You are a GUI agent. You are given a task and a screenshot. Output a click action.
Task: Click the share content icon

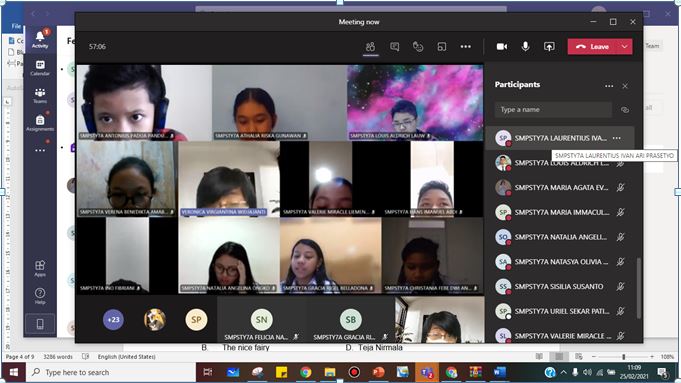point(549,46)
